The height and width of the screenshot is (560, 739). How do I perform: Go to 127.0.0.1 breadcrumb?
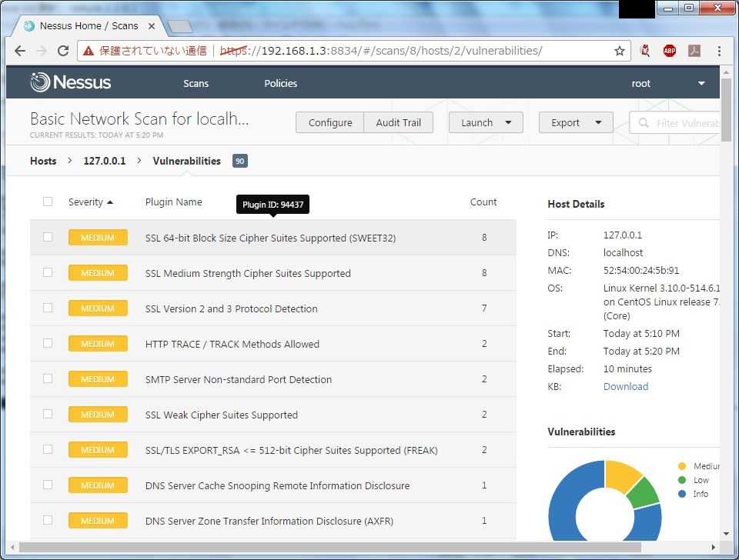[x=105, y=161]
